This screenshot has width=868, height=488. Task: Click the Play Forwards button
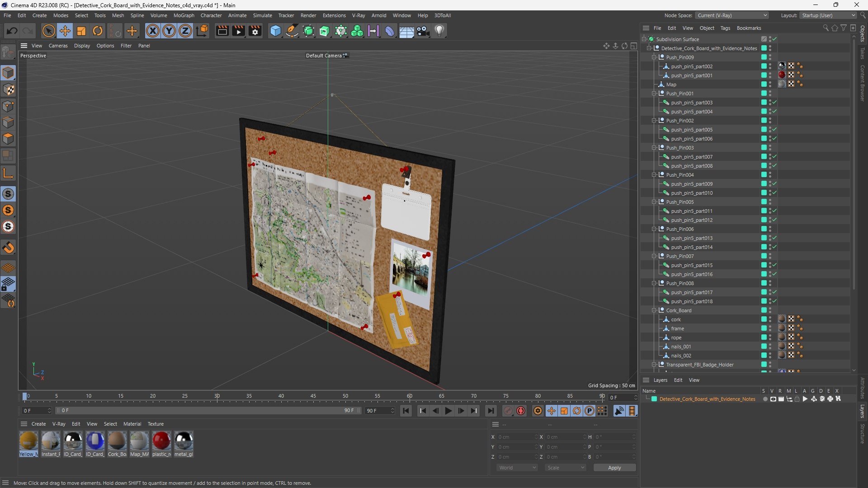pos(448,411)
